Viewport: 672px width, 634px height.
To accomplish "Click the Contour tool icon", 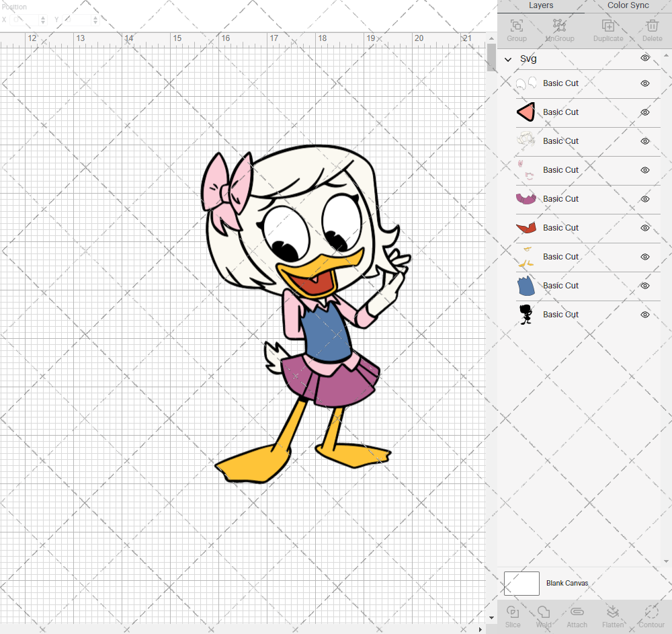I will 651,612.
